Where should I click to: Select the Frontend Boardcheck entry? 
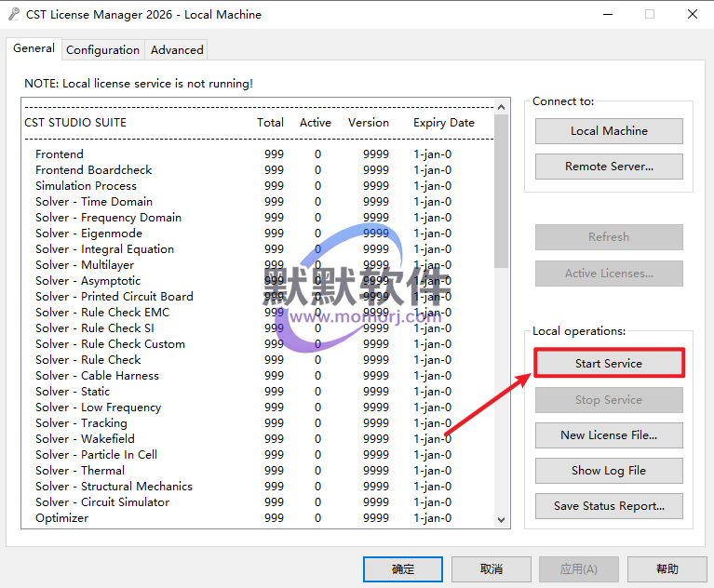click(94, 170)
